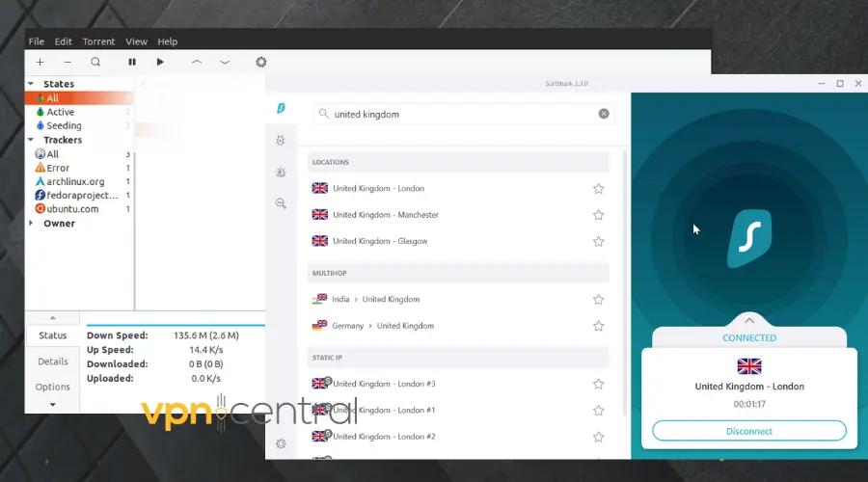The width and height of the screenshot is (868, 482).
Task: Connect to static IP London #2
Action: (458, 437)
